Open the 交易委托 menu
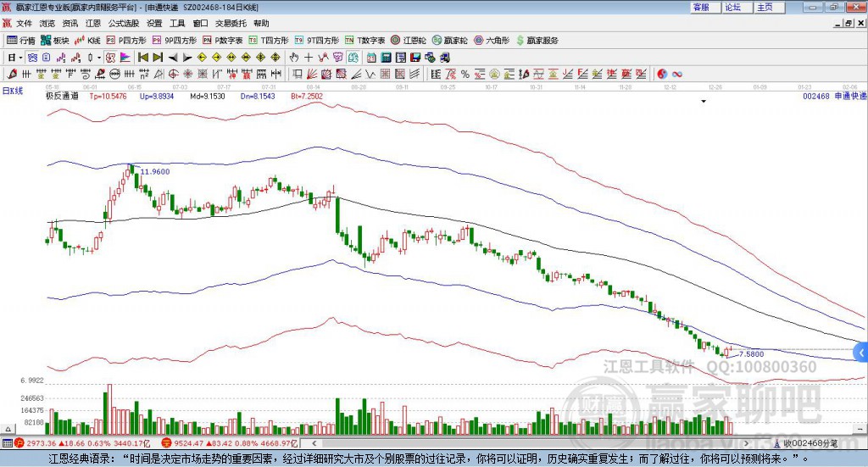The width and height of the screenshot is (868, 467). [x=231, y=23]
